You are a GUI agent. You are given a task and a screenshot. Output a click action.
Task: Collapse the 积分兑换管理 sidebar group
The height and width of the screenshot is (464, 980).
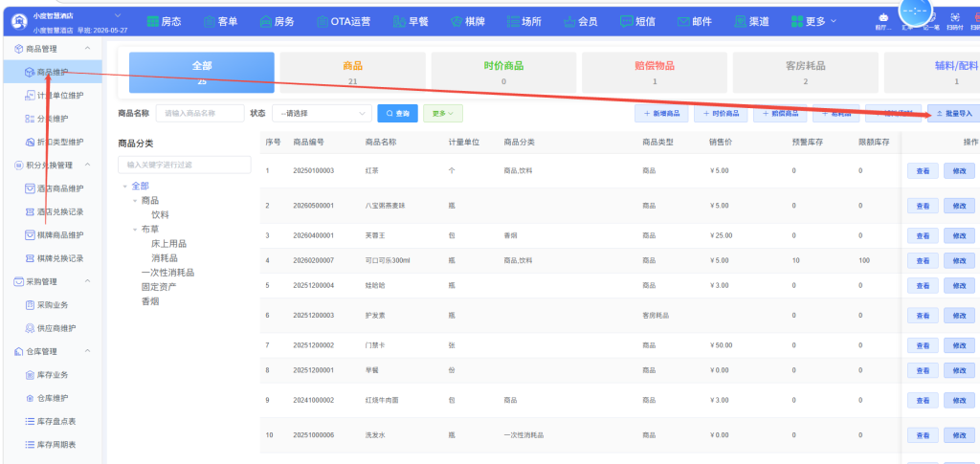(x=87, y=165)
